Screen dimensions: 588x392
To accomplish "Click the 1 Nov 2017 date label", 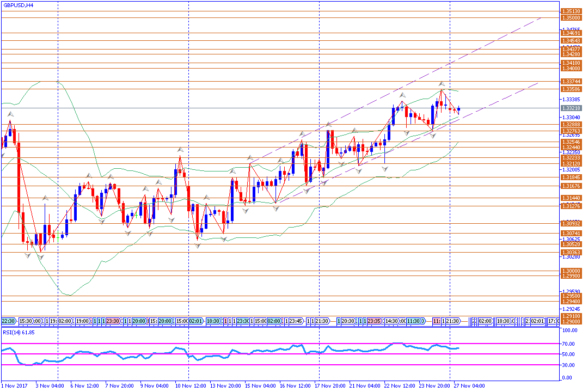I will pos(15,385).
